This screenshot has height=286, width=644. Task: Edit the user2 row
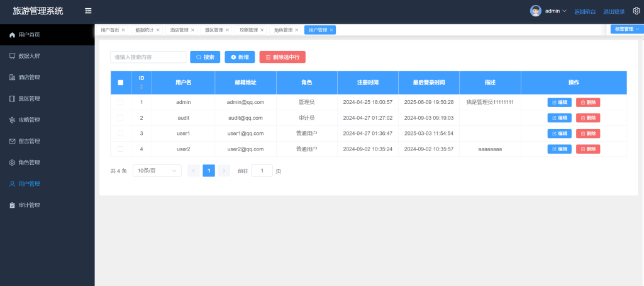click(559, 149)
